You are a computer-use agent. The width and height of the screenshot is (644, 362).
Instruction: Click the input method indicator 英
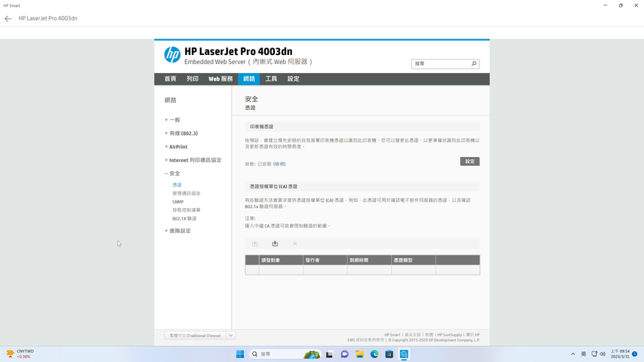point(583,354)
